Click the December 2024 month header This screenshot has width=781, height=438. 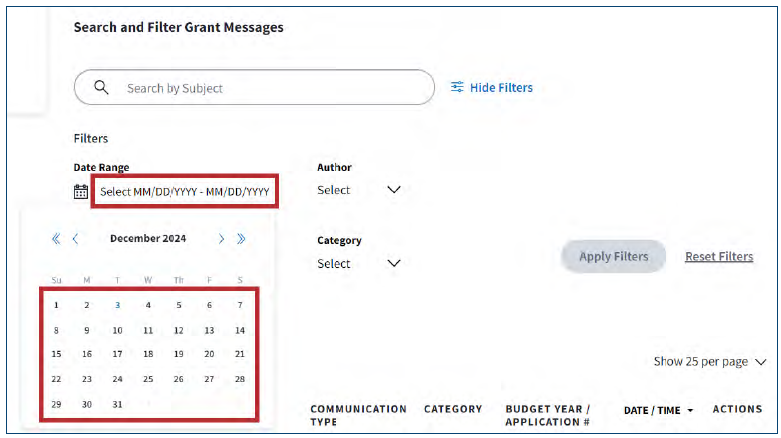[148, 239]
